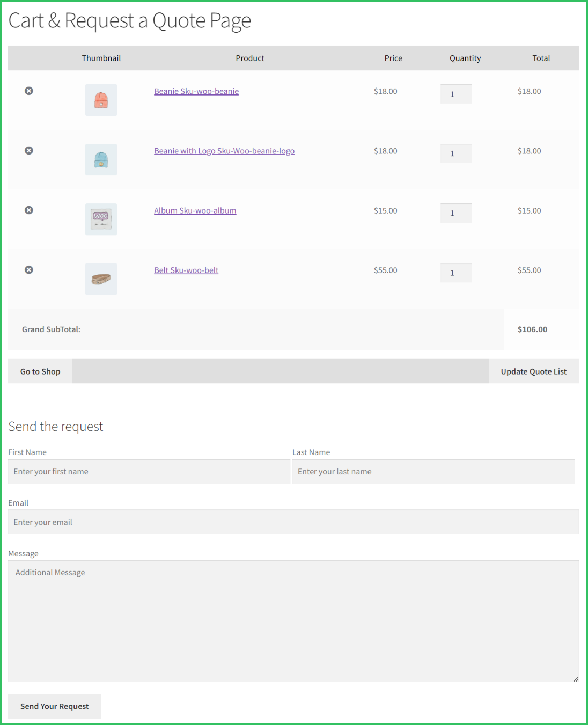Select the Belt price $55.00

coord(386,270)
